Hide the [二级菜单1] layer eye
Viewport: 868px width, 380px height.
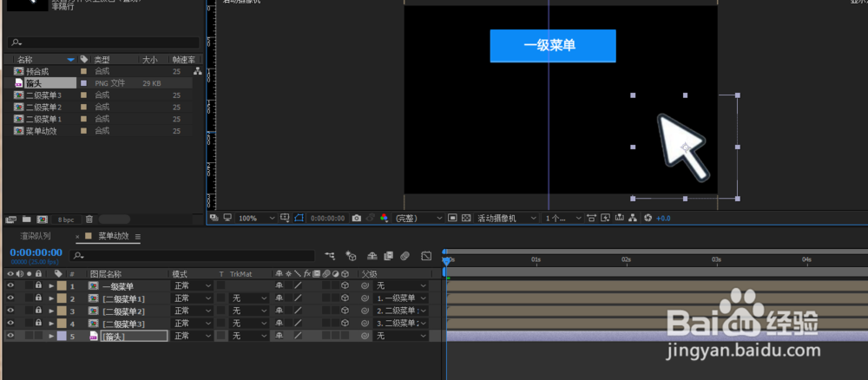10,298
